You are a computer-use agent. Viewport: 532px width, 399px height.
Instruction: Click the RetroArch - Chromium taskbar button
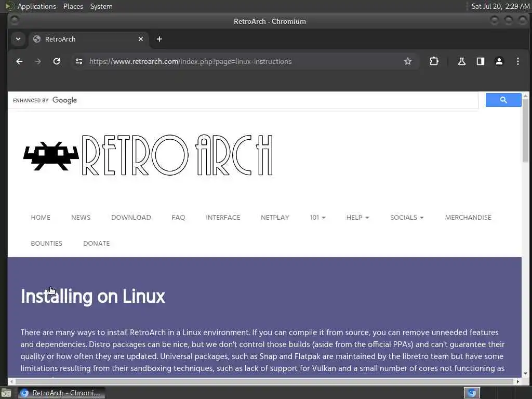[x=61, y=393]
